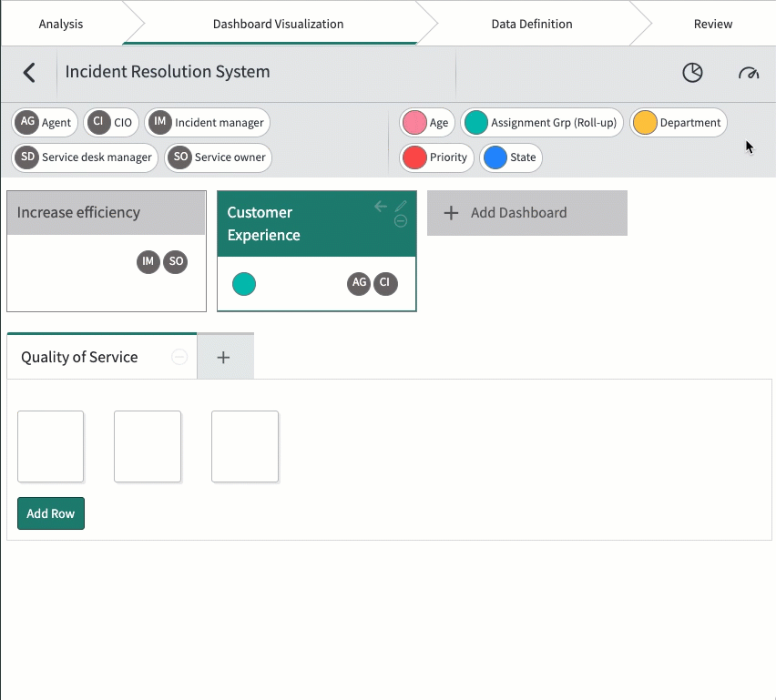776x700 pixels.
Task: Click the CI avatar in CIO chip
Action: [98, 122]
